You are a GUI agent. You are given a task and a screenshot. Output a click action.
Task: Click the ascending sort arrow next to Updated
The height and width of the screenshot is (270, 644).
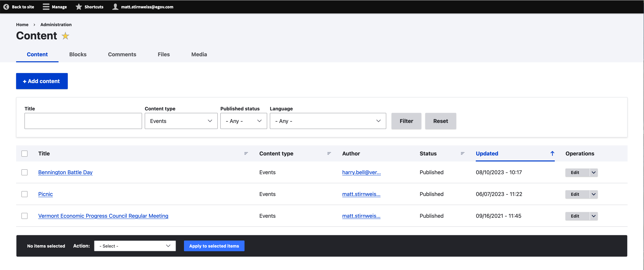552,153
